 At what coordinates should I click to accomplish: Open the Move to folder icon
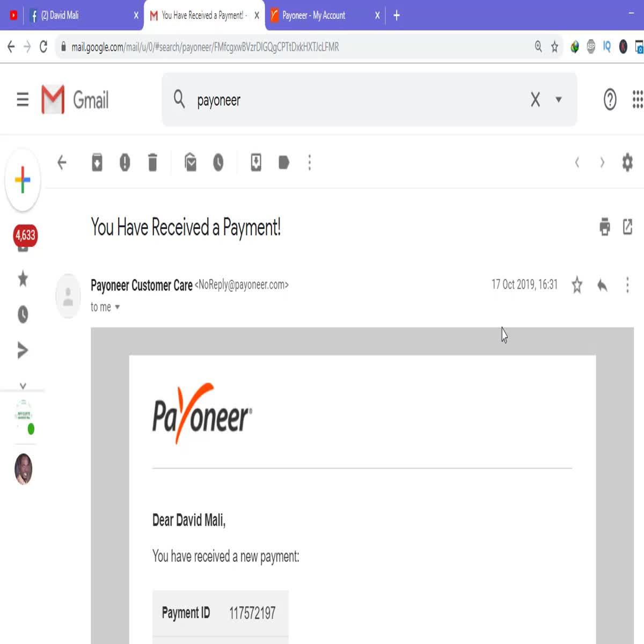[x=256, y=163]
